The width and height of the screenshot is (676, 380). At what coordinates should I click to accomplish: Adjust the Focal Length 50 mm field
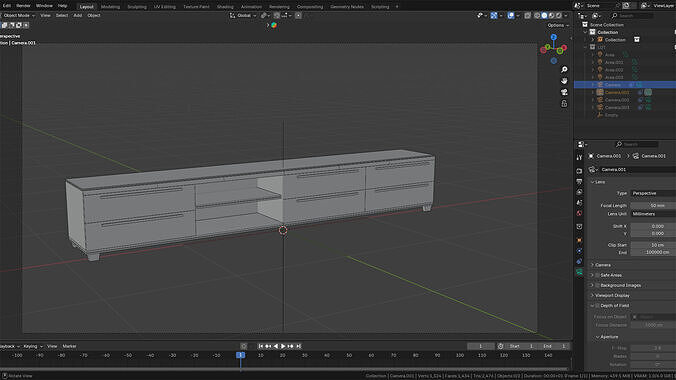[x=653, y=206]
